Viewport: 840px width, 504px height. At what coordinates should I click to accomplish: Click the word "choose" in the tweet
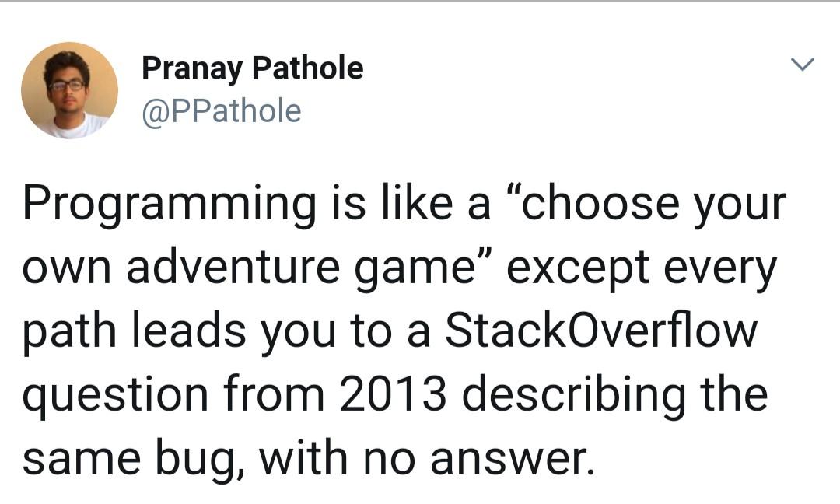(x=603, y=203)
